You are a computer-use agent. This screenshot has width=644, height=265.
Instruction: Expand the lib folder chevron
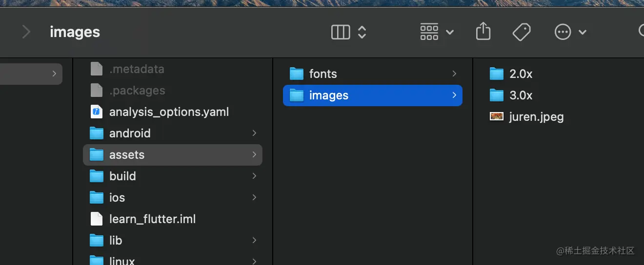[254, 241]
